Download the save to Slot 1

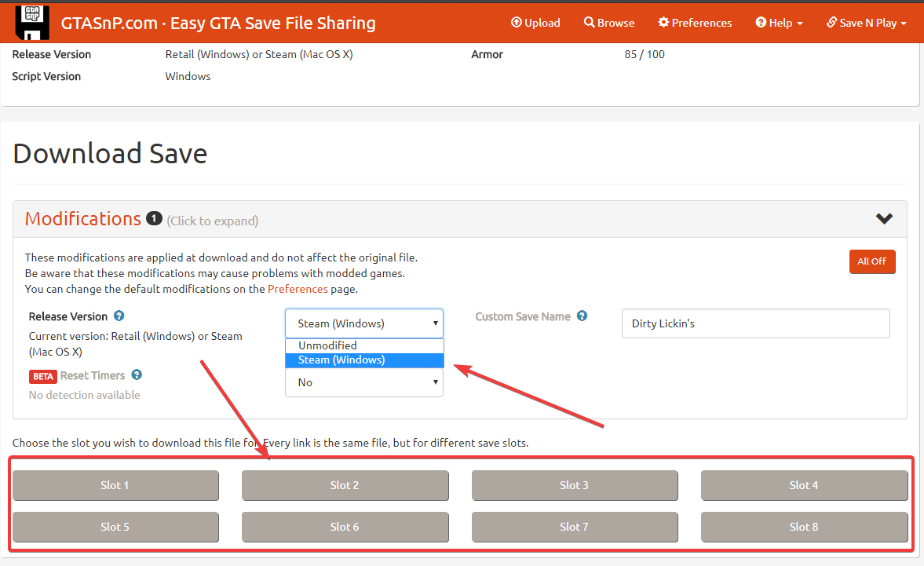(115, 485)
